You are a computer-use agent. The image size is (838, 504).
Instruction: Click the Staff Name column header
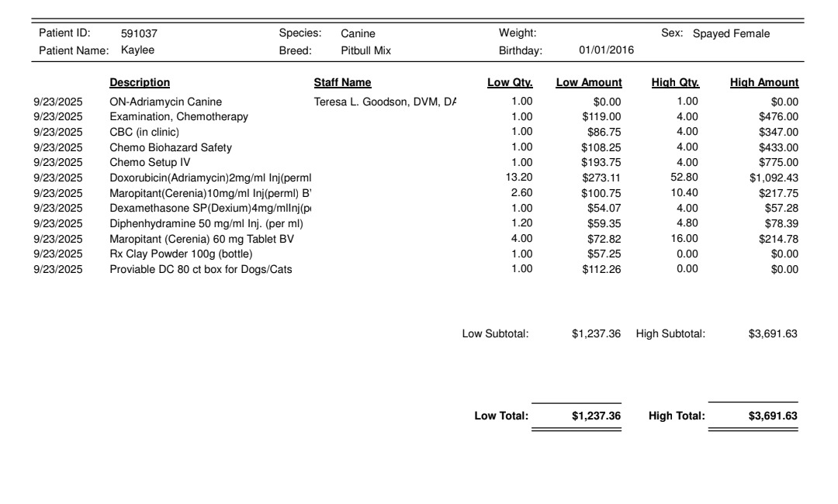[x=342, y=83]
